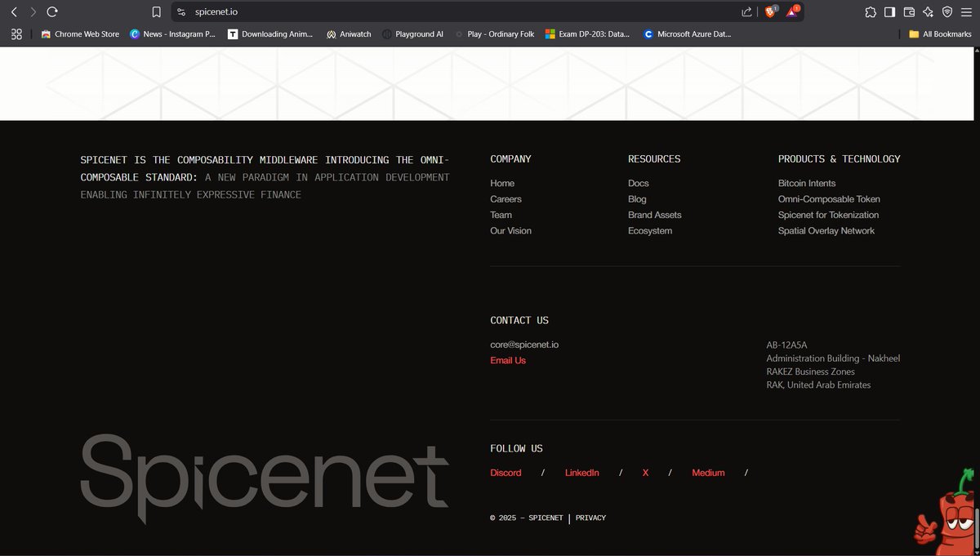This screenshot has width=980, height=556.
Task: Click the COMPANY column heading
Action: tap(510, 159)
